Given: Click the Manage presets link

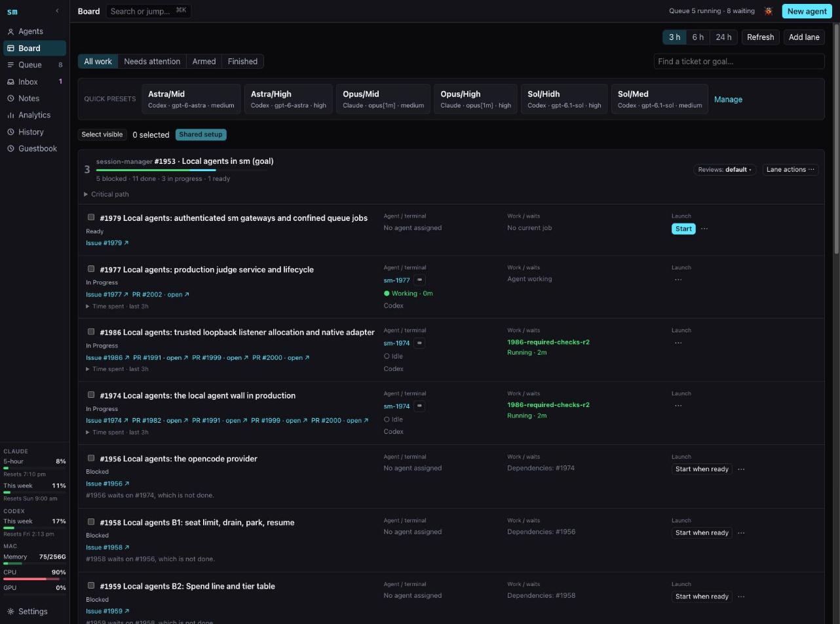Looking at the screenshot, I should pos(728,100).
